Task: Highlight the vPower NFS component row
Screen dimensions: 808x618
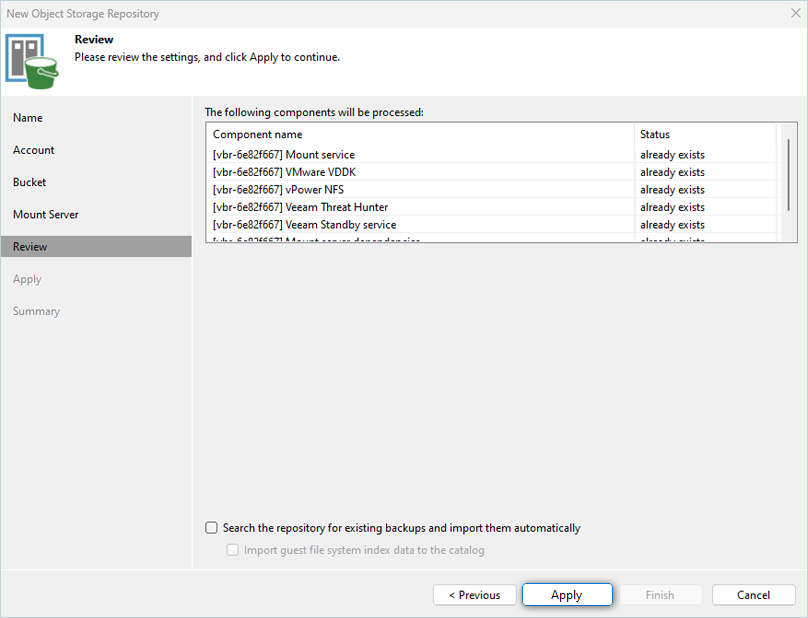Action: [x=278, y=190]
